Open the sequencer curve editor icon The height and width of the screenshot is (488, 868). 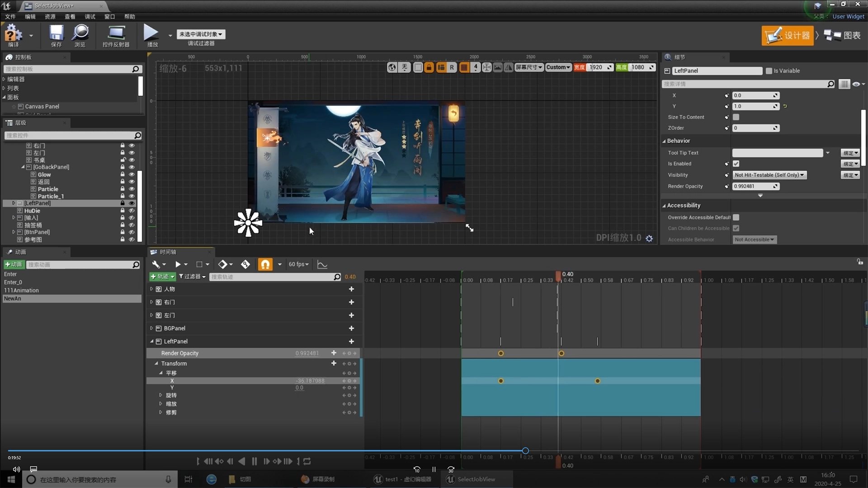(322, 264)
